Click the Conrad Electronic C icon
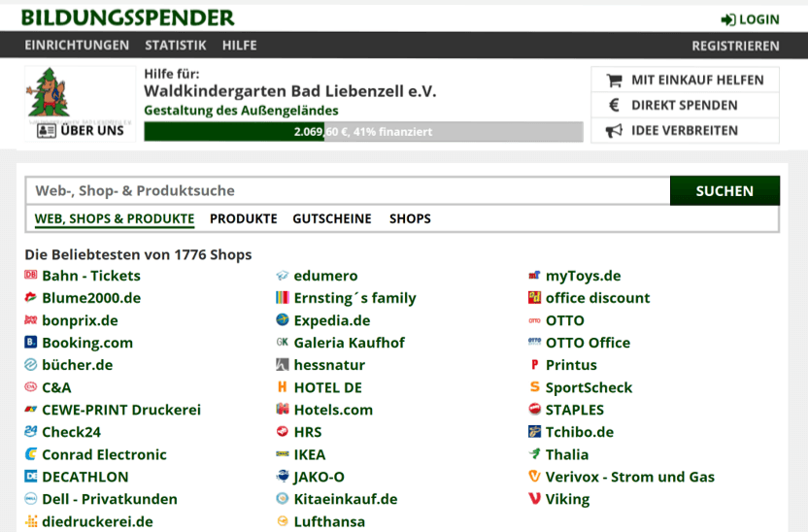The width and height of the screenshot is (808, 532). point(31,454)
